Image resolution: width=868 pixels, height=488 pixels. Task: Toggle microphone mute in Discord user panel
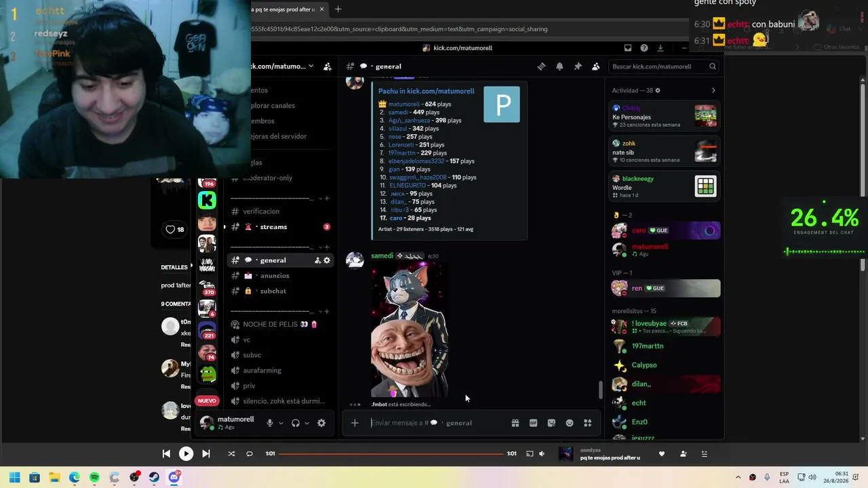click(270, 423)
